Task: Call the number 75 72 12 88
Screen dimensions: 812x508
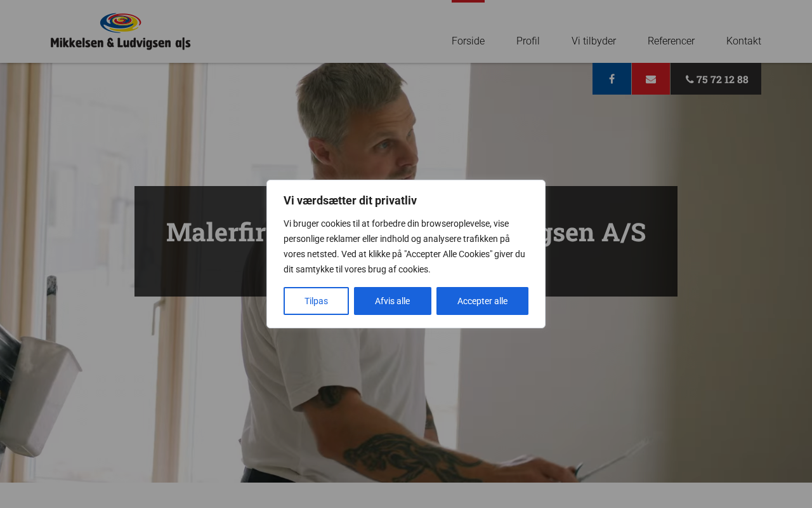Action: tap(722, 79)
